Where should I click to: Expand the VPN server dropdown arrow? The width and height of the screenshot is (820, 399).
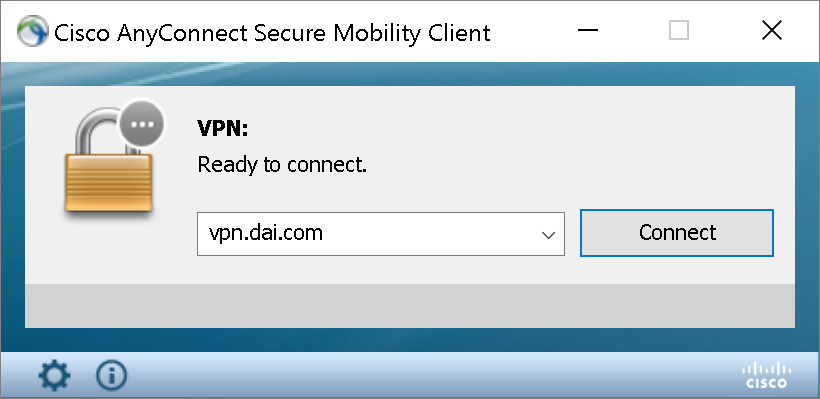[x=548, y=235]
